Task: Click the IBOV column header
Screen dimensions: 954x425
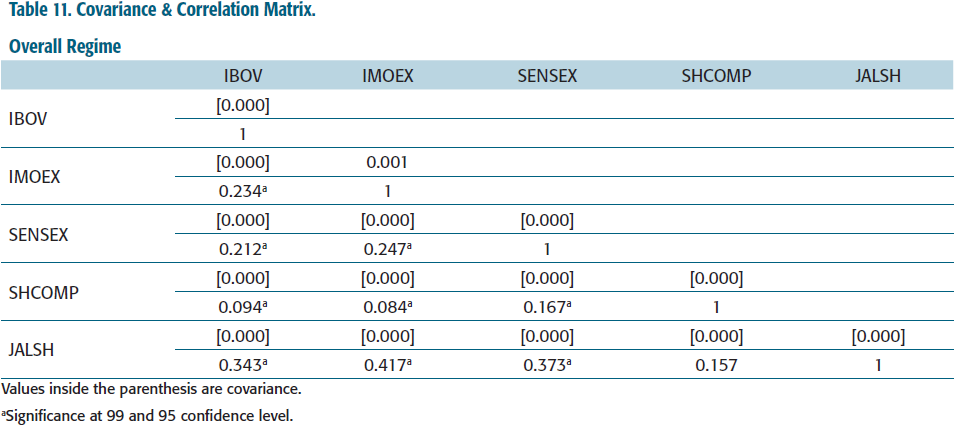Action: click(243, 76)
